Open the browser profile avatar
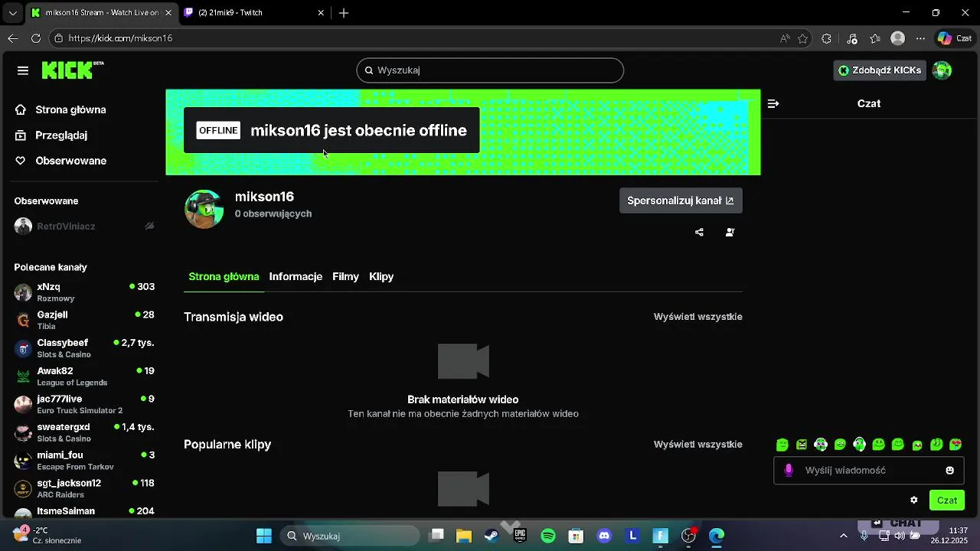The width and height of the screenshot is (980, 551). pos(898,38)
